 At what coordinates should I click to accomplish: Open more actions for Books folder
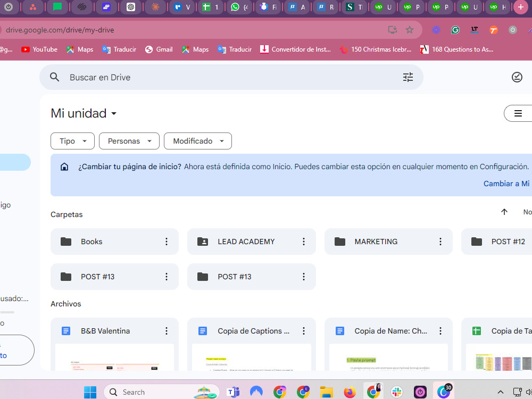click(x=166, y=242)
